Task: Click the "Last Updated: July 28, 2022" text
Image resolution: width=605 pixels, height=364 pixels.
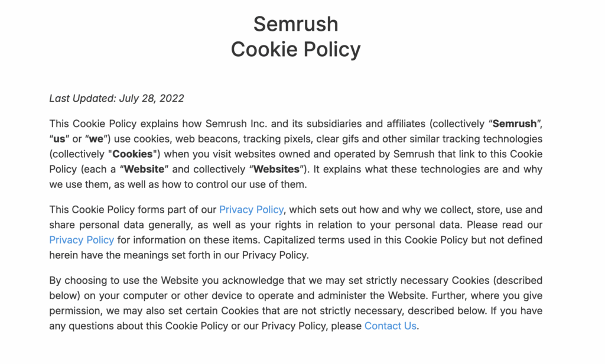Action: [116, 98]
